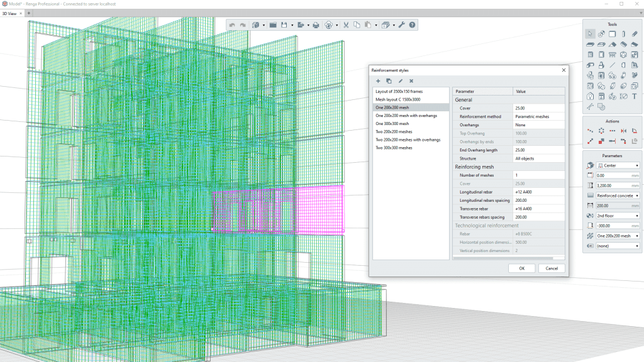
Task: Activate the selection arrow tool
Action: 589,33
